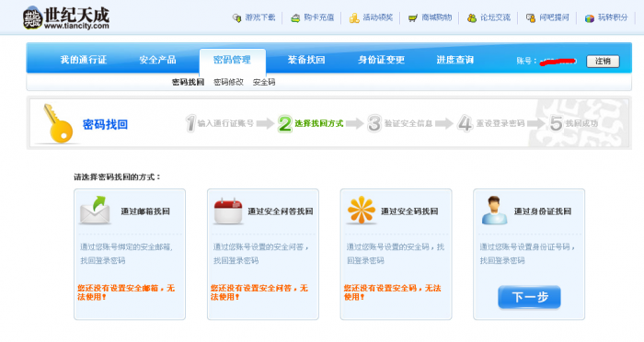This screenshot has height=342, width=644.
Task: Click the golden key icon beside 密码找回
Action: click(x=58, y=123)
